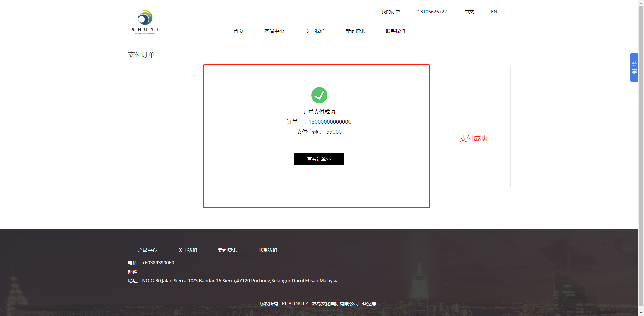
Task: Open 产品中心 in the footer
Action: 147,250
